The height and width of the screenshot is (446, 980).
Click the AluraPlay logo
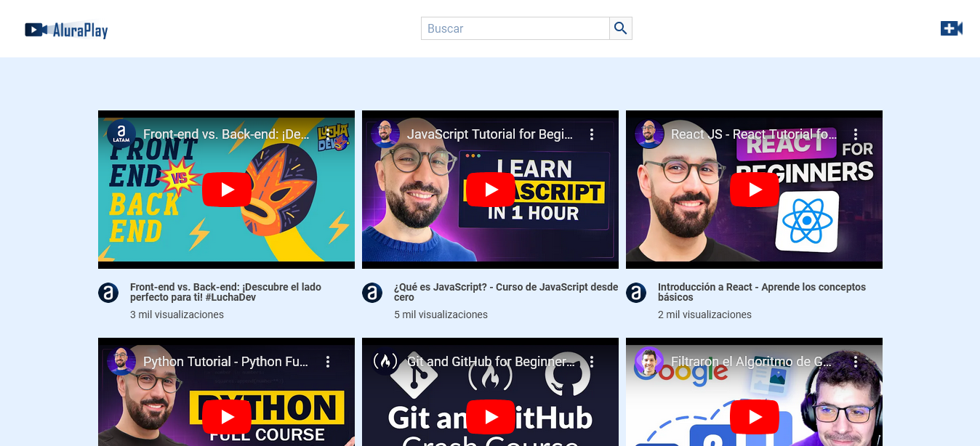tap(66, 30)
